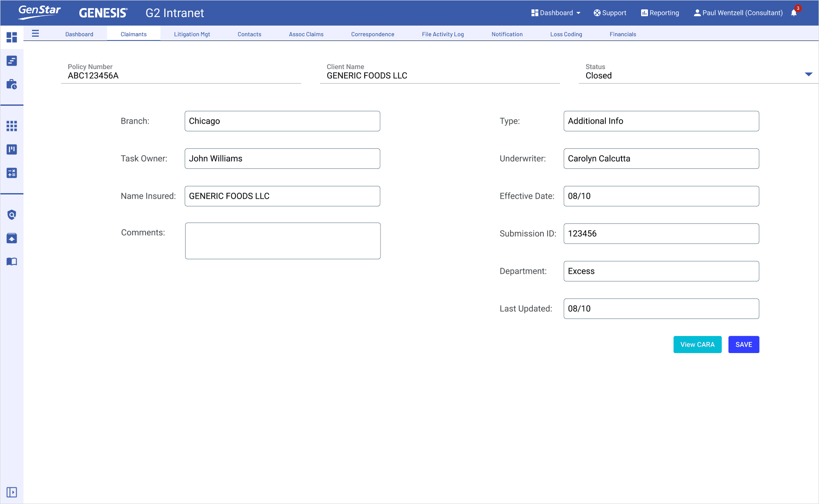
Task: Open Paul Wentzell user menu
Action: (738, 13)
